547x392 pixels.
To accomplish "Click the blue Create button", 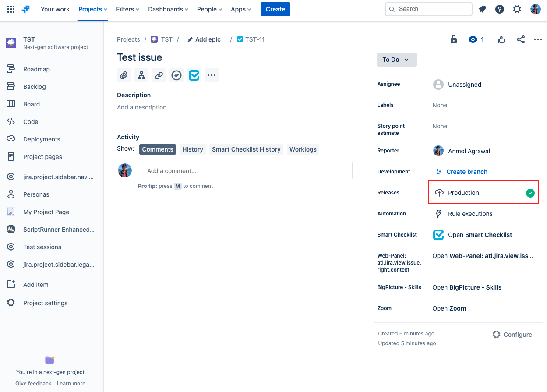I will pos(275,9).
